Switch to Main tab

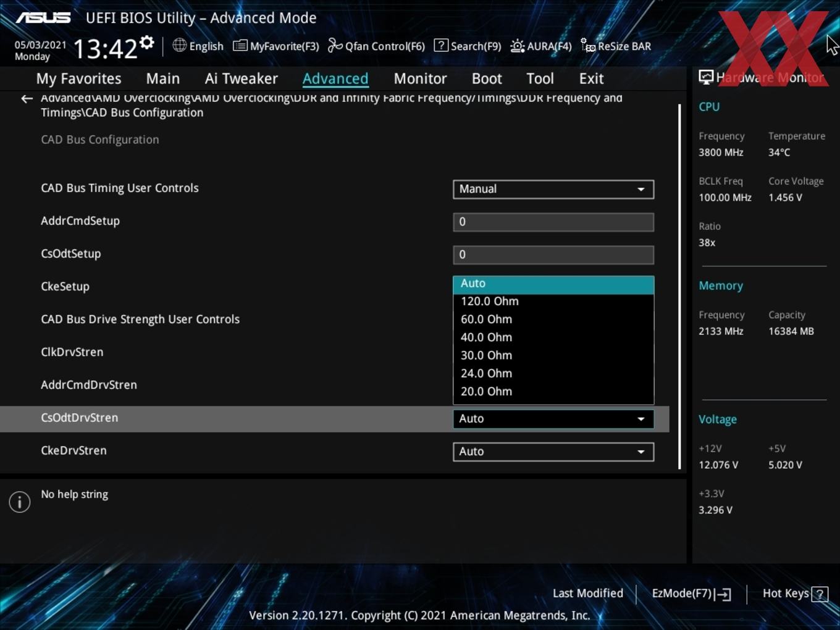coord(163,78)
